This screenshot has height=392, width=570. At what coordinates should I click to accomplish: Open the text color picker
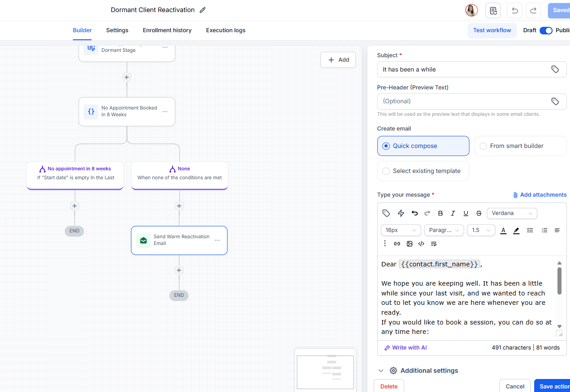[503, 230]
